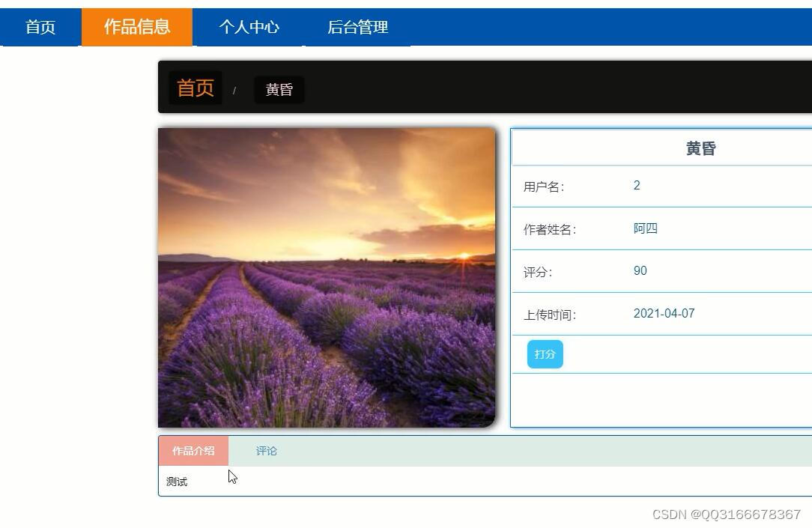This screenshot has width=812, height=528.
Task: Go to 个人中心 in navigation bar
Action: [250, 26]
